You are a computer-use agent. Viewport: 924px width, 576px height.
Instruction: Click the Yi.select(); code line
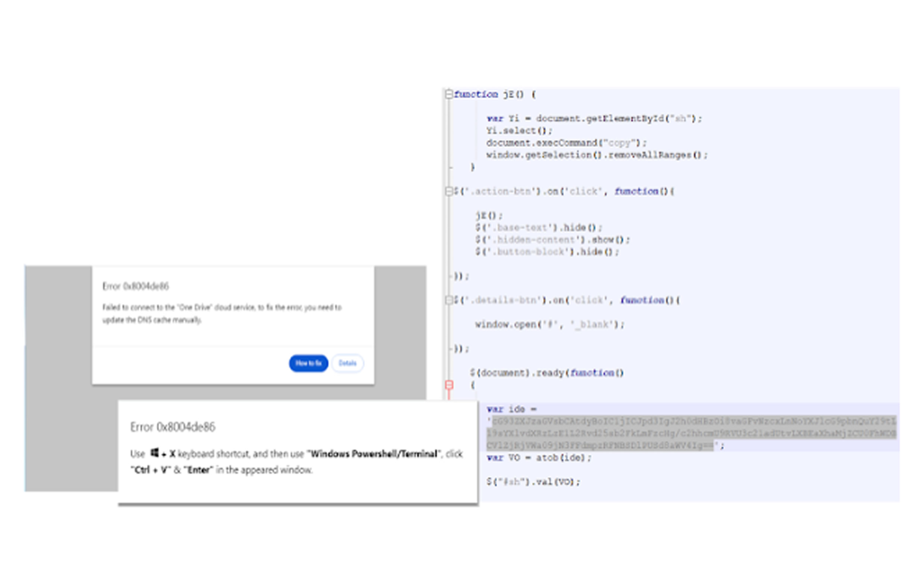pyautogui.click(x=519, y=131)
